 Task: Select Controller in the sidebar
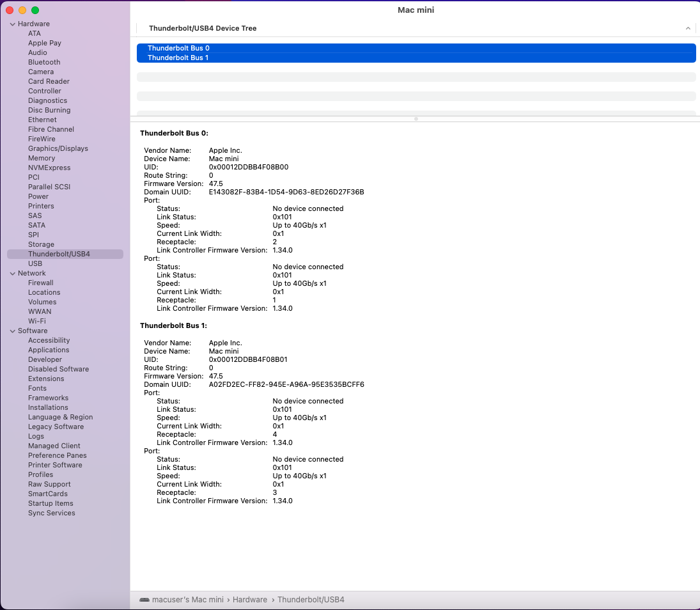(45, 91)
